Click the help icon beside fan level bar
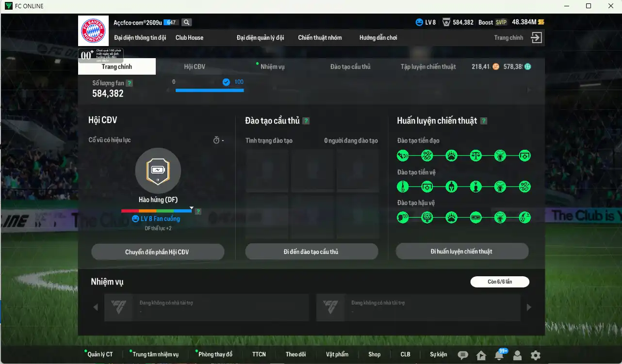The width and height of the screenshot is (622, 364). 198,211
